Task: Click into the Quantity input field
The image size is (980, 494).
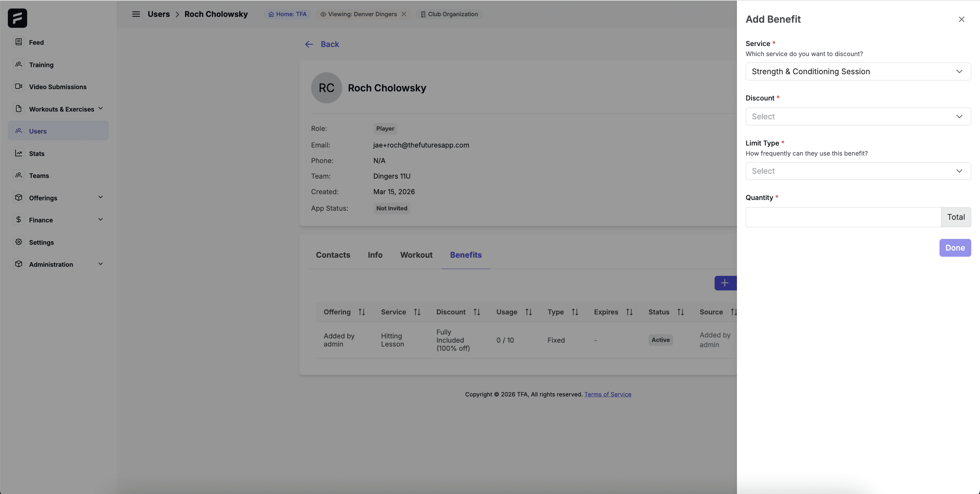Action: click(843, 217)
